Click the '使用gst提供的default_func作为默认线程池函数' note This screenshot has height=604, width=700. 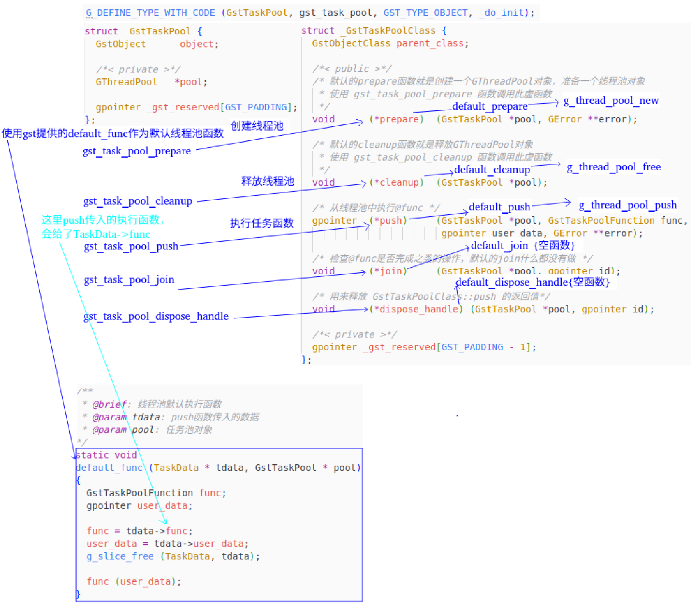(113, 133)
